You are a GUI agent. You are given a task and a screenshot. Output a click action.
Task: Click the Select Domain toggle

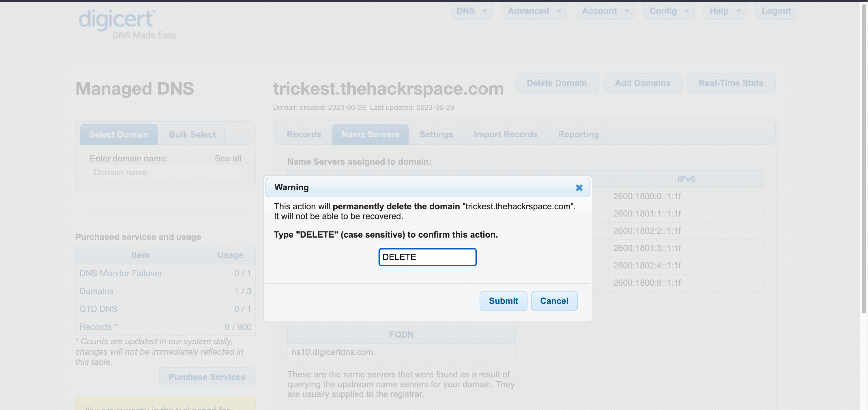click(119, 134)
